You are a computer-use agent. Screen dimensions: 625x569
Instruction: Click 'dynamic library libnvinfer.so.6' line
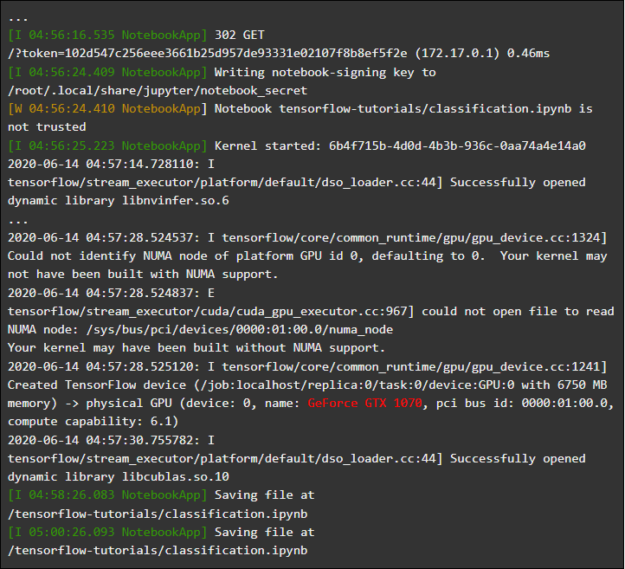pos(118,200)
